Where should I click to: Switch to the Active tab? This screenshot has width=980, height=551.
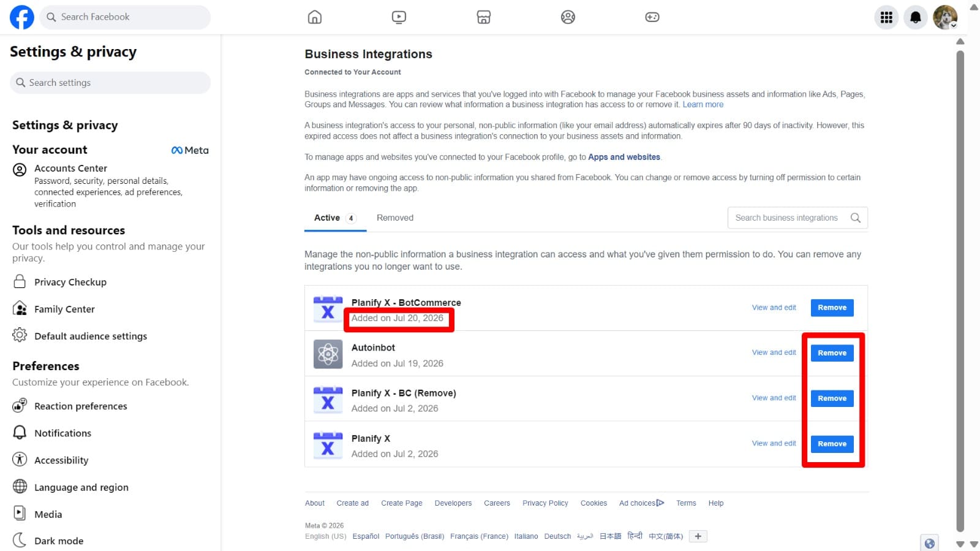[335, 218]
